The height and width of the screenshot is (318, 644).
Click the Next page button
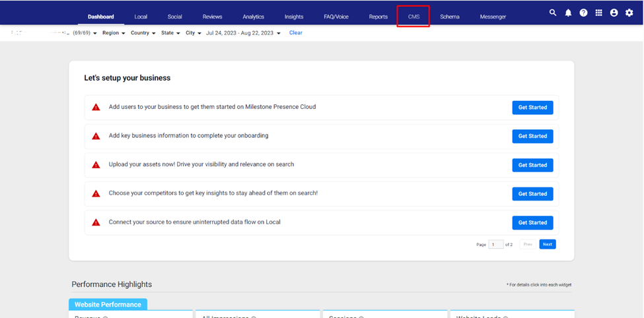click(x=548, y=244)
